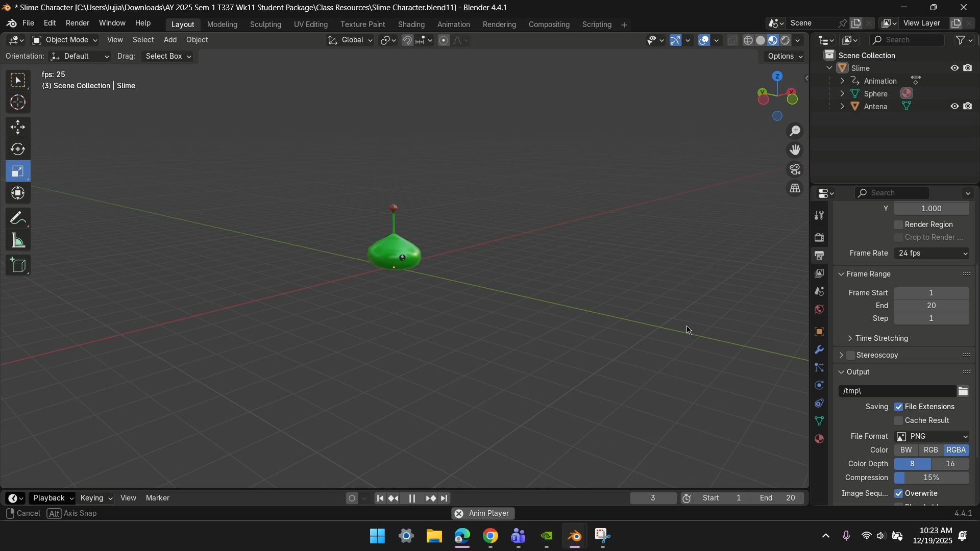Jump to the last frame in the timeline
This screenshot has width=980, height=551.
tap(445, 498)
